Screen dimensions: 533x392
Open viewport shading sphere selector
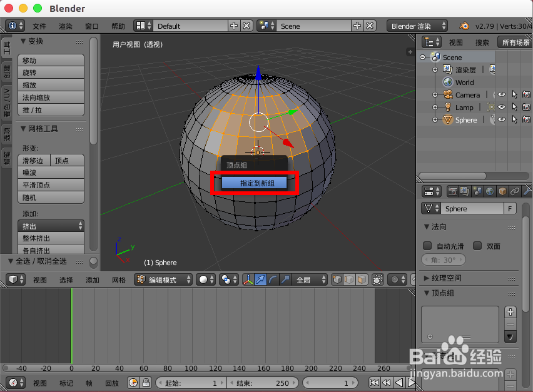click(x=206, y=279)
